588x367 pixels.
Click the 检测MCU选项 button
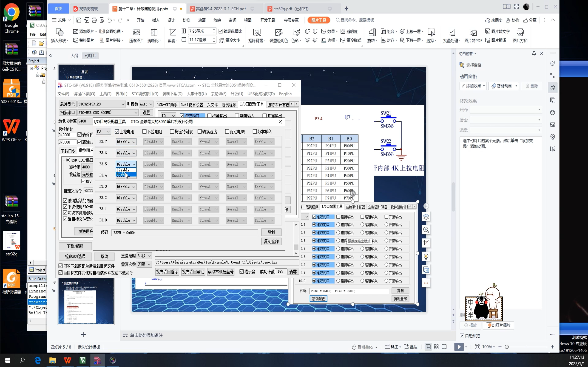coord(75,257)
